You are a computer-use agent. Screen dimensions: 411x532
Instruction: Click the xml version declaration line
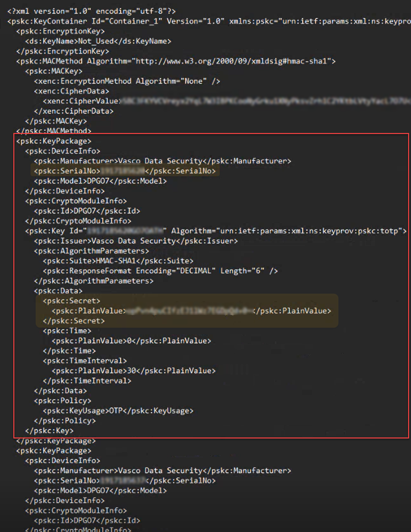[x=91, y=11]
